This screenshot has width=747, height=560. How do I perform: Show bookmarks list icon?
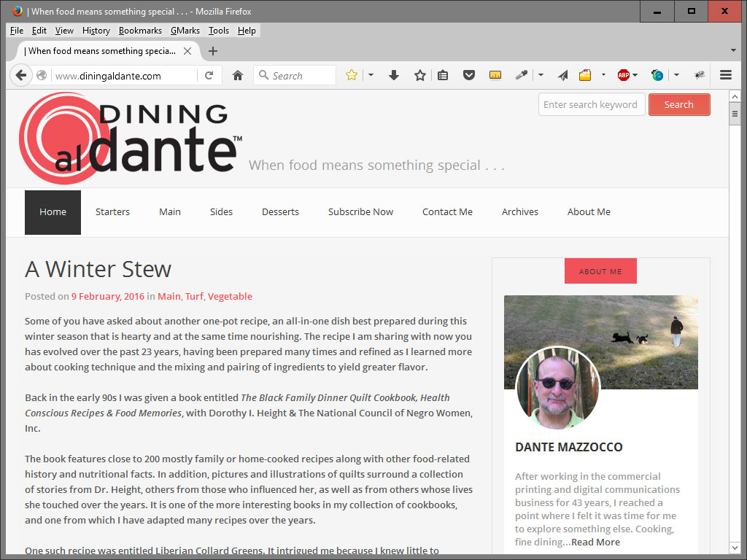click(443, 75)
